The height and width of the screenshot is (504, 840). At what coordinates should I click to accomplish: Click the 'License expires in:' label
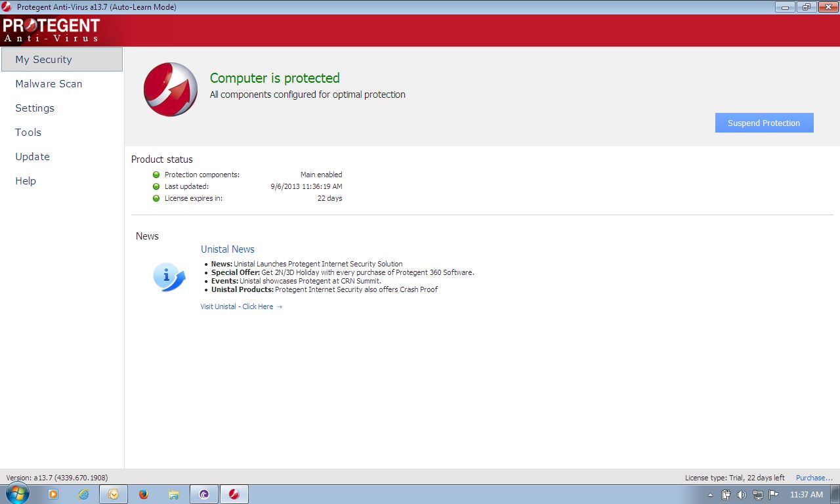(x=194, y=198)
